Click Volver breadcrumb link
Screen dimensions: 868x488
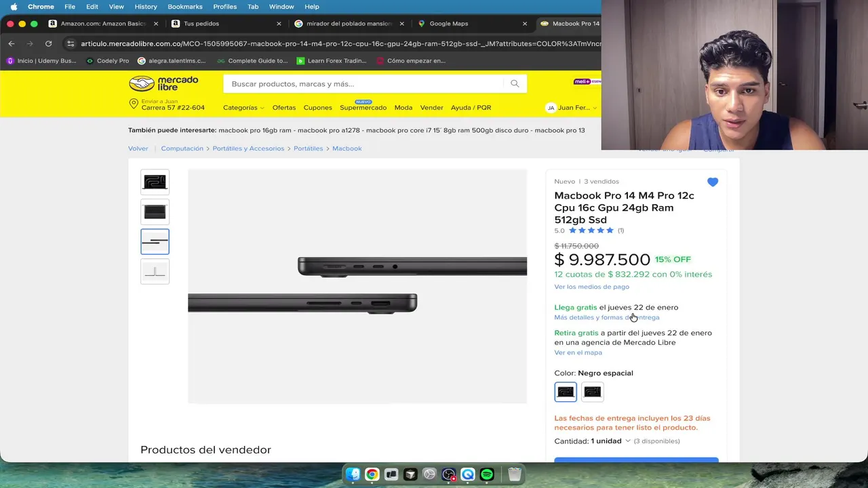[x=138, y=148]
